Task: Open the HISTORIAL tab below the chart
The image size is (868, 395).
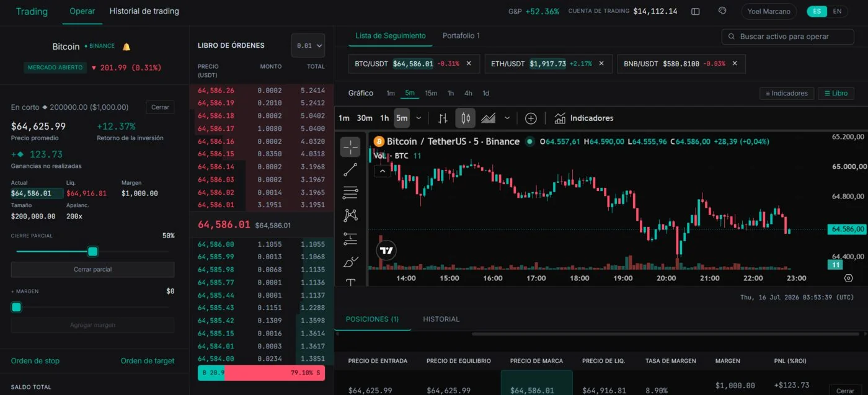Action: pos(441,319)
